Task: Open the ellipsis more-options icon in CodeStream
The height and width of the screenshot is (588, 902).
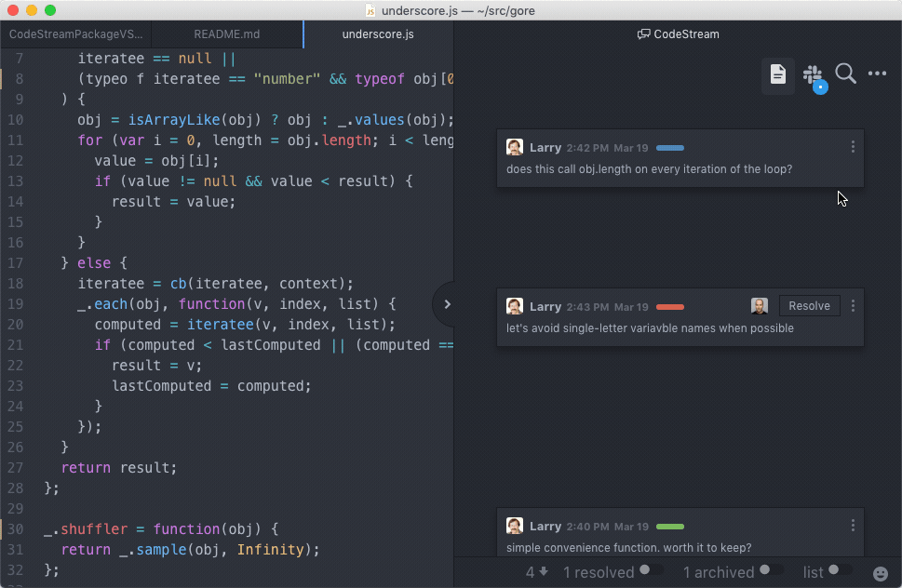Action: pos(875,73)
